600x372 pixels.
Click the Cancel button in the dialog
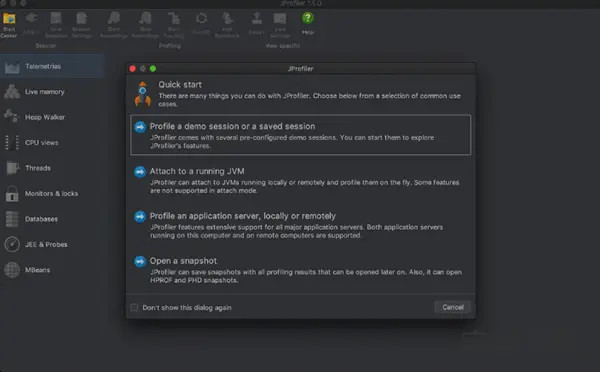coord(453,307)
